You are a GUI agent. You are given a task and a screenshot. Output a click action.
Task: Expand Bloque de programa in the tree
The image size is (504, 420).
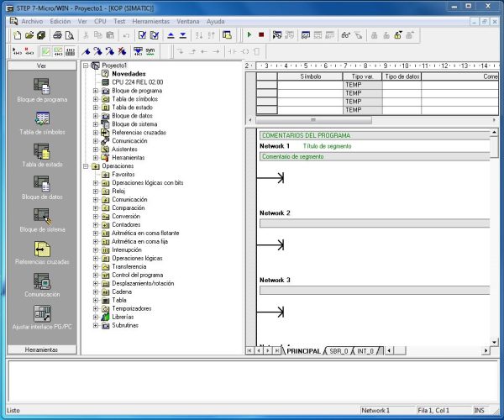tap(96, 91)
